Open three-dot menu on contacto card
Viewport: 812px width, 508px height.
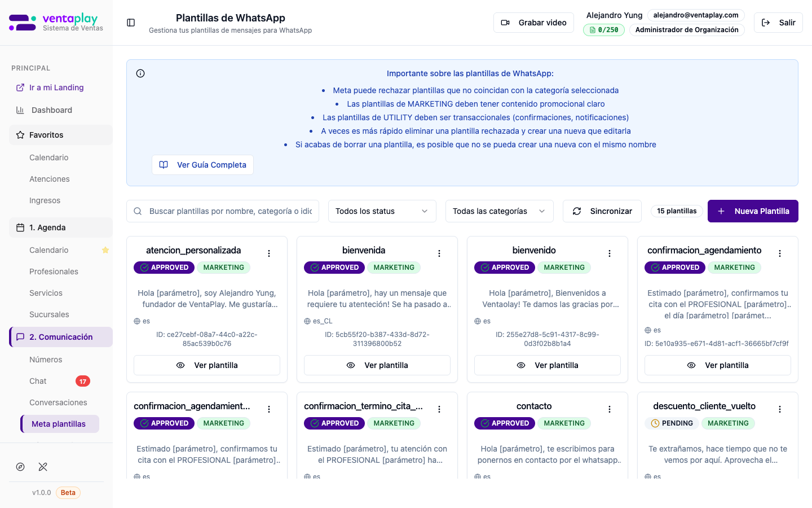610,409
